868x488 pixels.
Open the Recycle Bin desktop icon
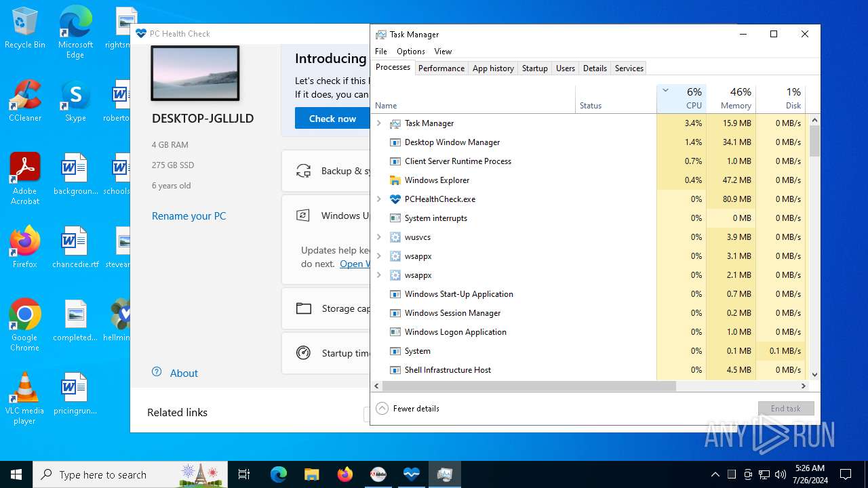(x=25, y=28)
